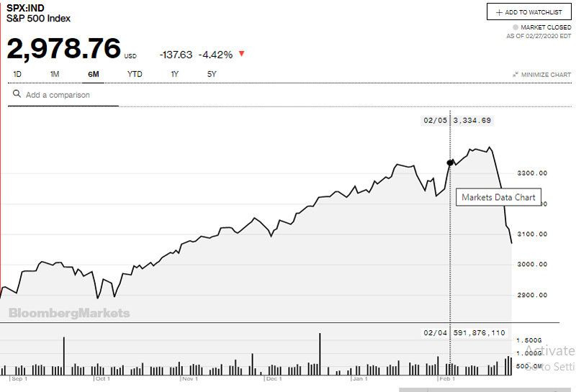This screenshot has width=576, height=392.
Task: Click the search magnifier icon
Action: click(x=17, y=94)
